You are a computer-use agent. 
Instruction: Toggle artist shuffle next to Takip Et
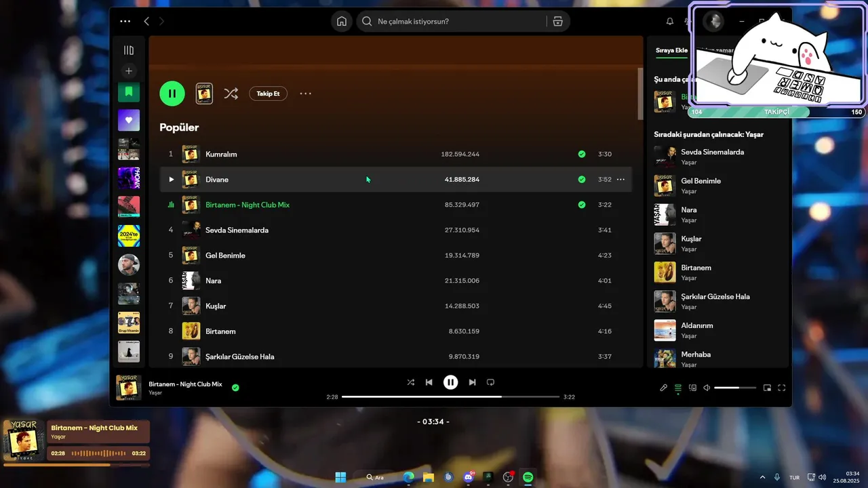231,94
